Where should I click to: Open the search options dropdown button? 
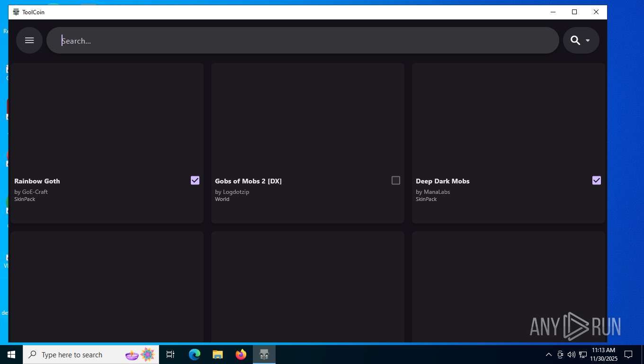click(581, 40)
